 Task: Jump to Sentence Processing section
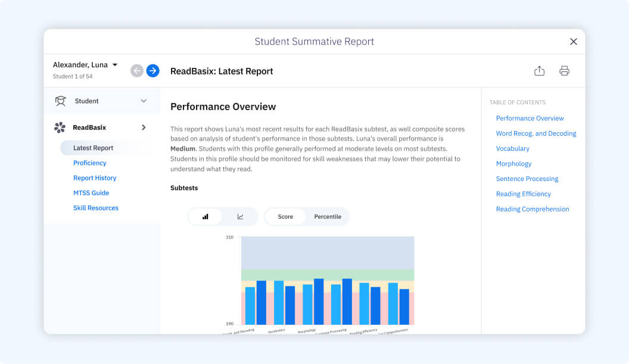click(527, 179)
